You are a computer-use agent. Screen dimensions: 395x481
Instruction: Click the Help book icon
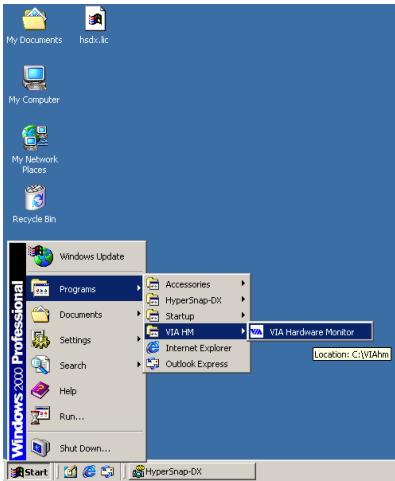(40, 390)
